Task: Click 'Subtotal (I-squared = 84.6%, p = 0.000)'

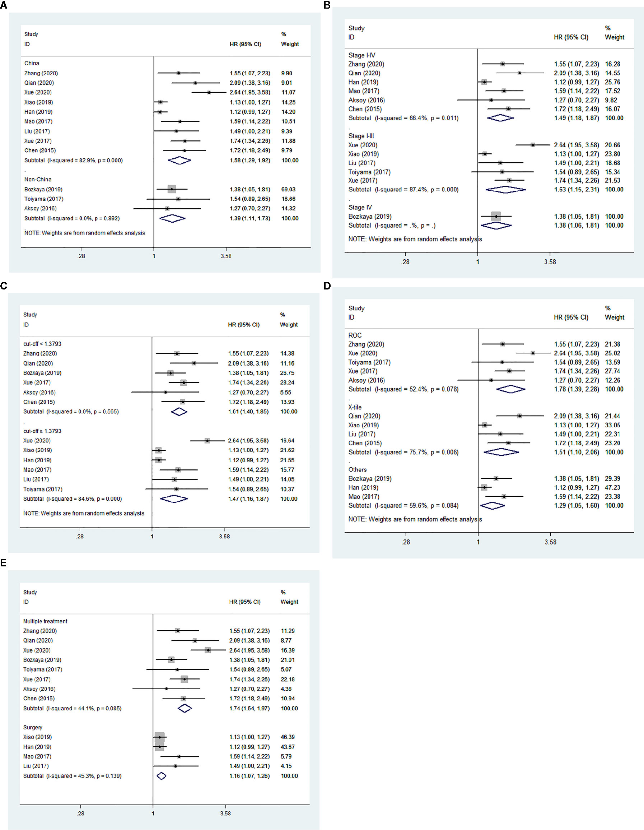Action: coord(73,499)
